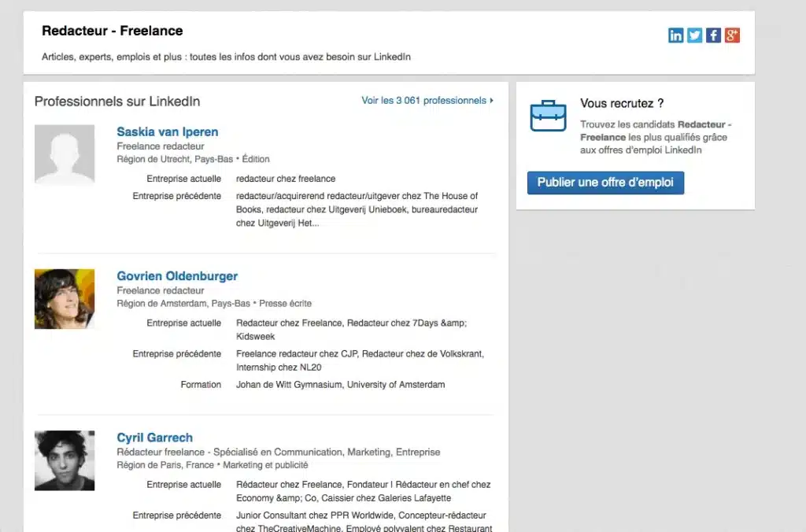Click Cyril Garrech's profile photo
This screenshot has height=532, width=806.
coord(65,460)
